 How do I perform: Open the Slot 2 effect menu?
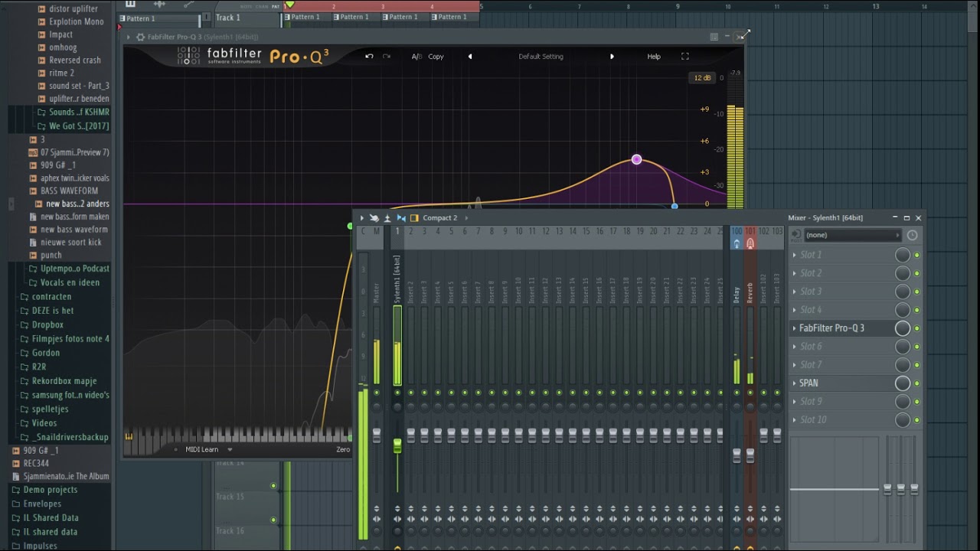point(793,273)
